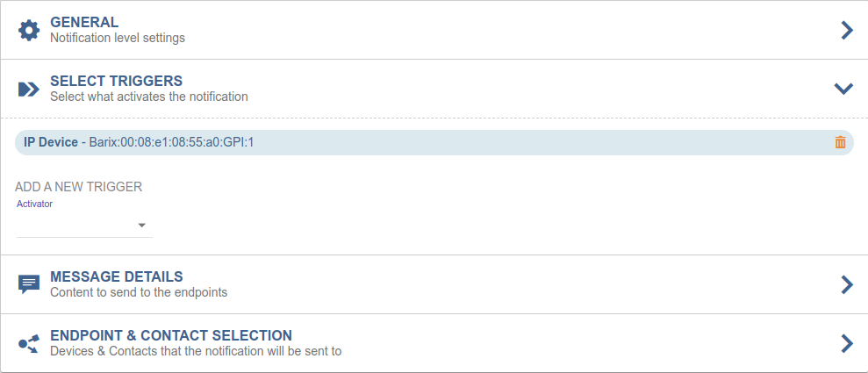Open the Activator dropdown arrow
This screenshot has width=868, height=373.
click(141, 226)
